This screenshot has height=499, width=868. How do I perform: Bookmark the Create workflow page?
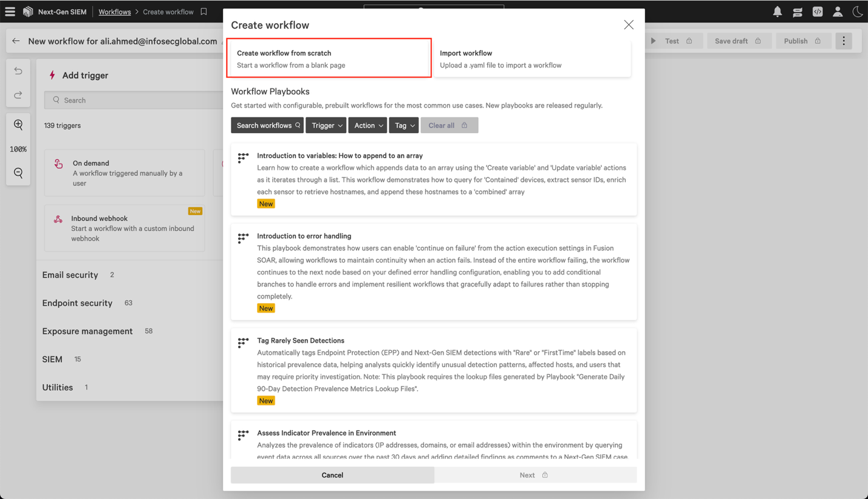click(x=203, y=12)
